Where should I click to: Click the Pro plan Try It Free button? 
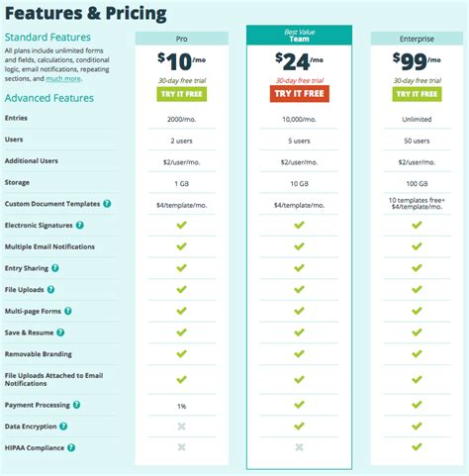pos(182,94)
